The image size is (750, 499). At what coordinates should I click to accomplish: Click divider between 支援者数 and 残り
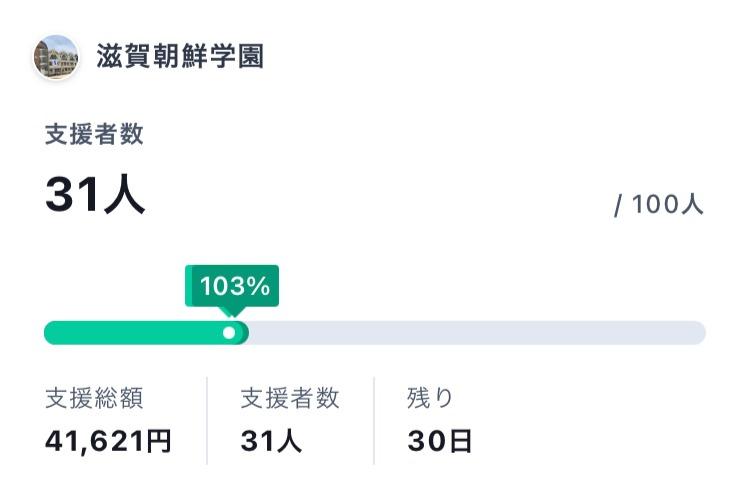pos(374,421)
